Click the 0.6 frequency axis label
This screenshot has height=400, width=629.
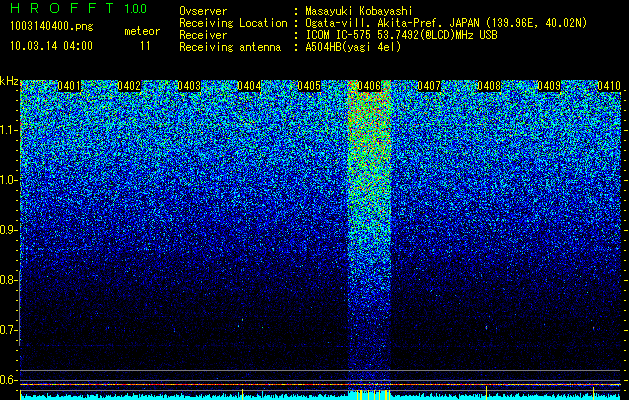tap(9, 380)
